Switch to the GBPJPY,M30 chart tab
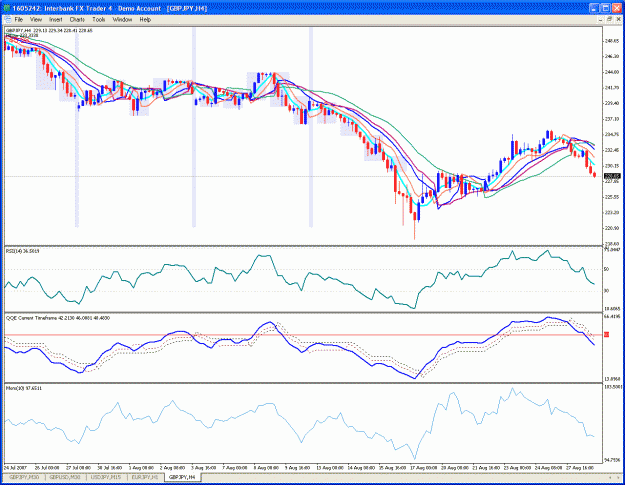 24,477
